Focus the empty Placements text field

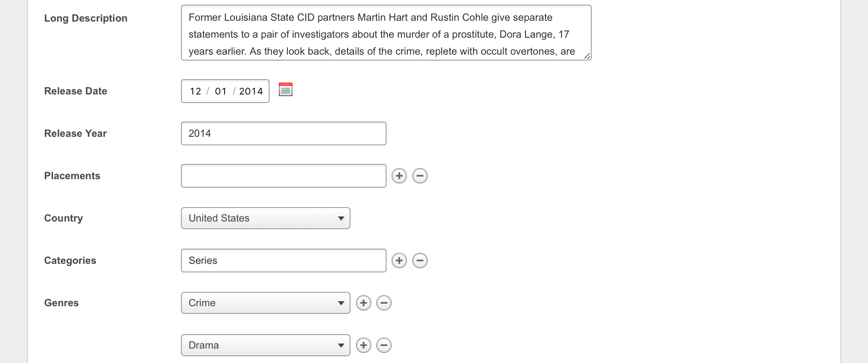click(284, 176)
